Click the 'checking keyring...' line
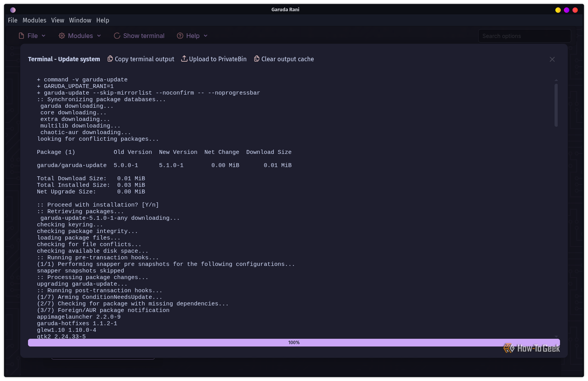This screenshot has width=588, height=381. (x=70, y=225)
